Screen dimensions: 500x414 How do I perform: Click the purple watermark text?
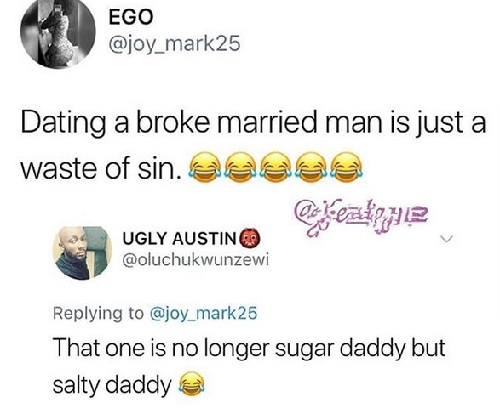click(x=361, y=218)
